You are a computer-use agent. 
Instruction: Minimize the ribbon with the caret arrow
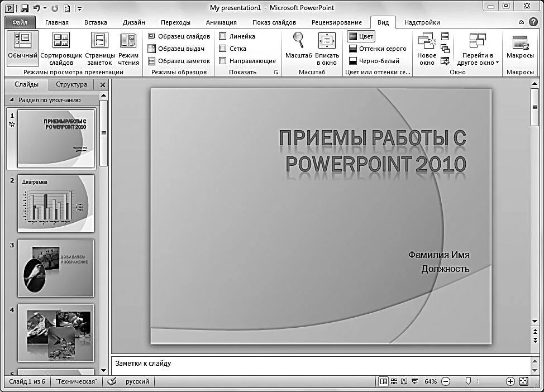coord(521,22)
